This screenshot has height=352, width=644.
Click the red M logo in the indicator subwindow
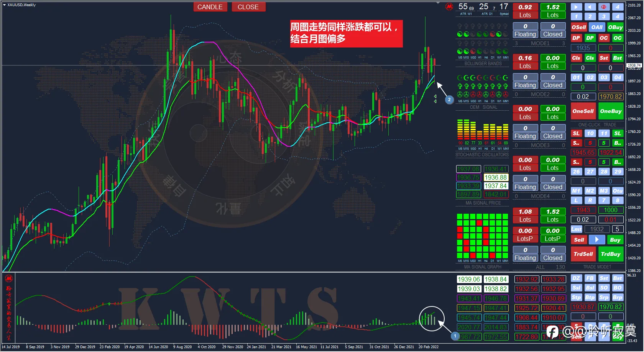[9, 278]
